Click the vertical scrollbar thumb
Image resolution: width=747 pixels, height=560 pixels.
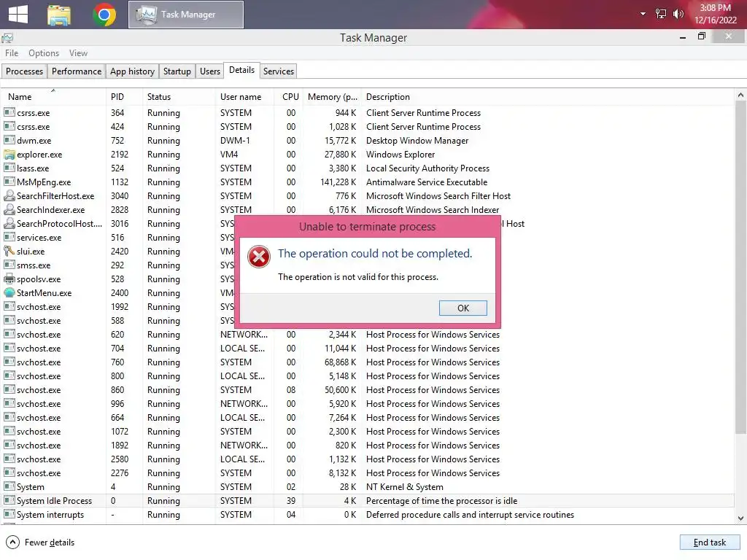tap(740, 267)
